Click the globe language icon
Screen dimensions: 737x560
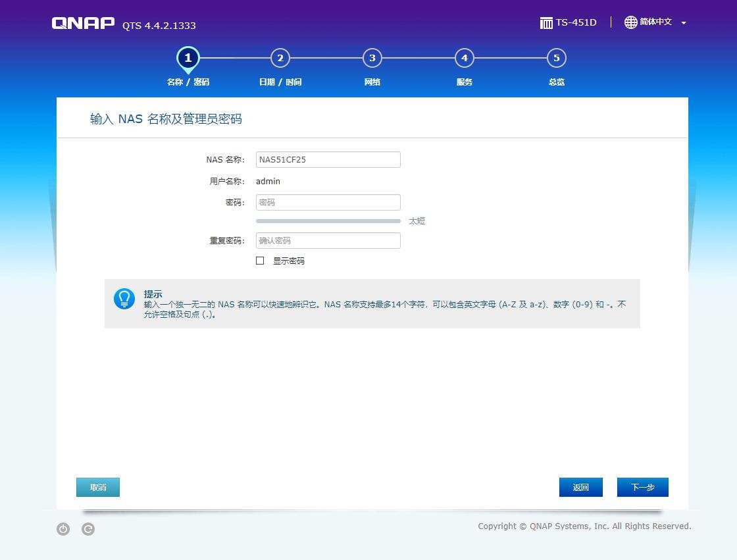631,22
